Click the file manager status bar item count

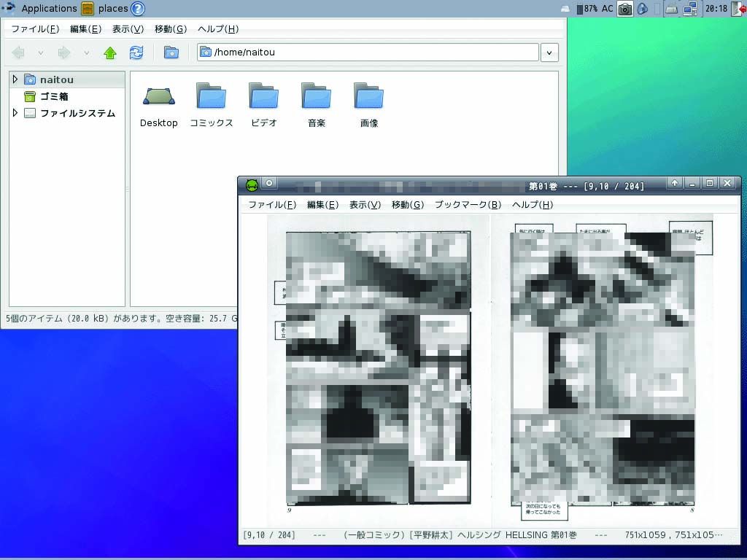tap(121, 318)
